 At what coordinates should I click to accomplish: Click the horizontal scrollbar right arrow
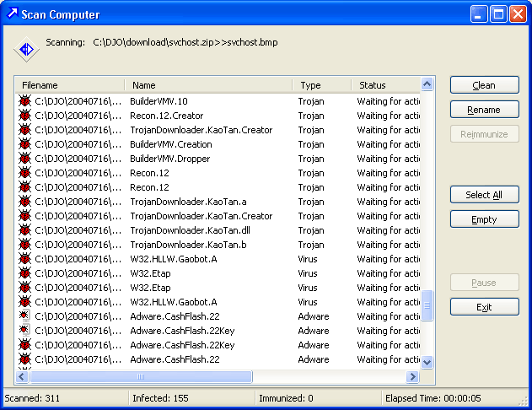click(x=413, y=377)
